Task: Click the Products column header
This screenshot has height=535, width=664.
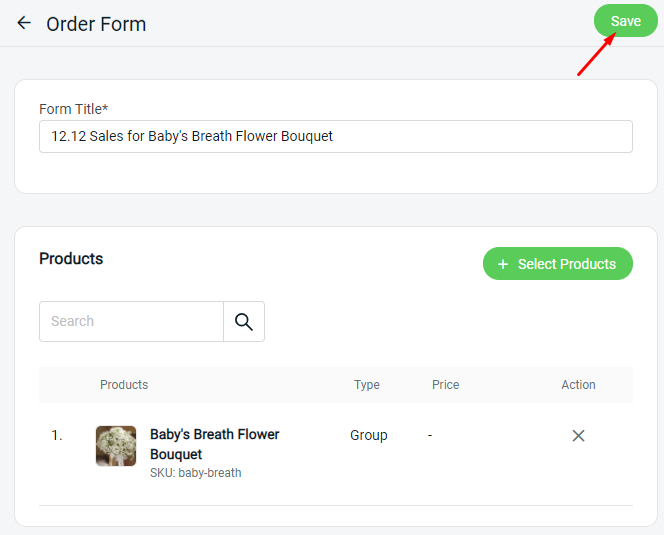Action: [124, 385]
